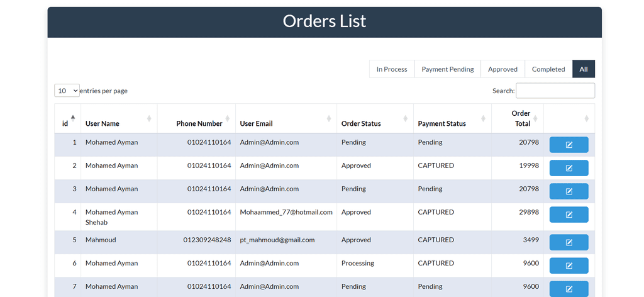The image size is (644, 297).
Task: Click the Search input field
Action: pyautogui.click(x=555, y=91)
